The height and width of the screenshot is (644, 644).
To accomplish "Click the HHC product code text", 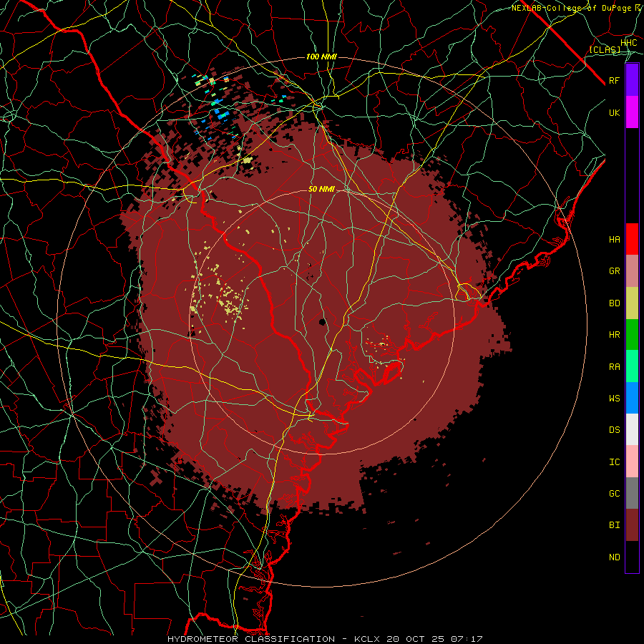I will 629,43.
